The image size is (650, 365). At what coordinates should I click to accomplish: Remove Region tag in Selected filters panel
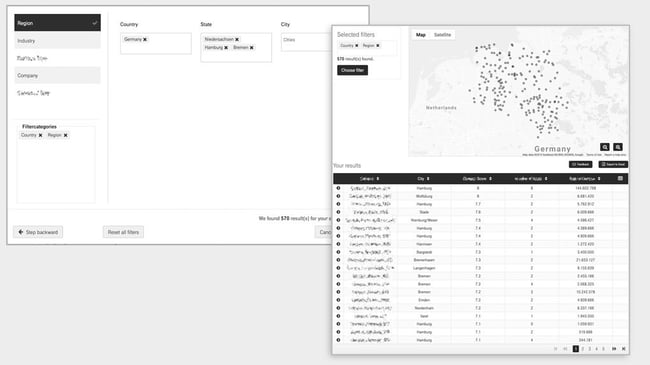(378, 46)
